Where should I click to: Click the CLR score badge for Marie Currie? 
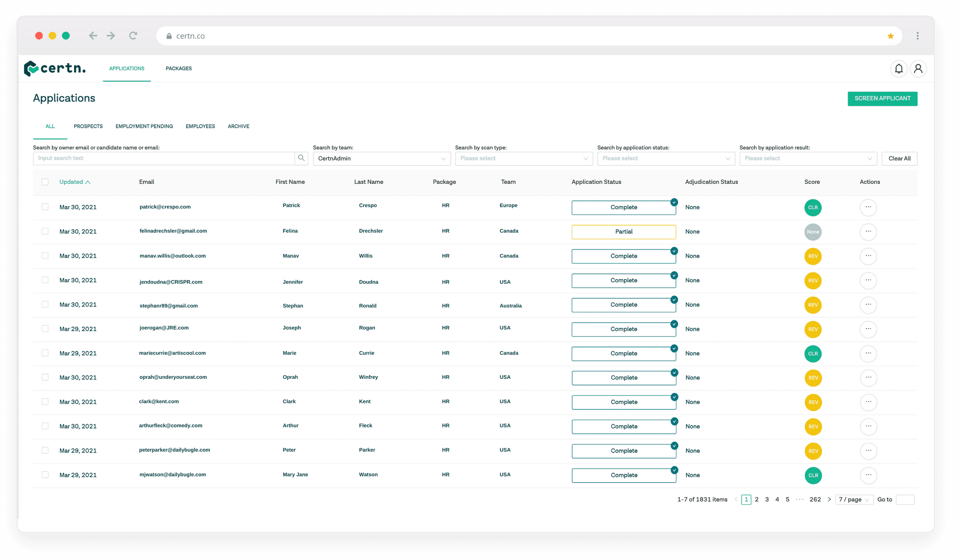(x=812, y=354)
